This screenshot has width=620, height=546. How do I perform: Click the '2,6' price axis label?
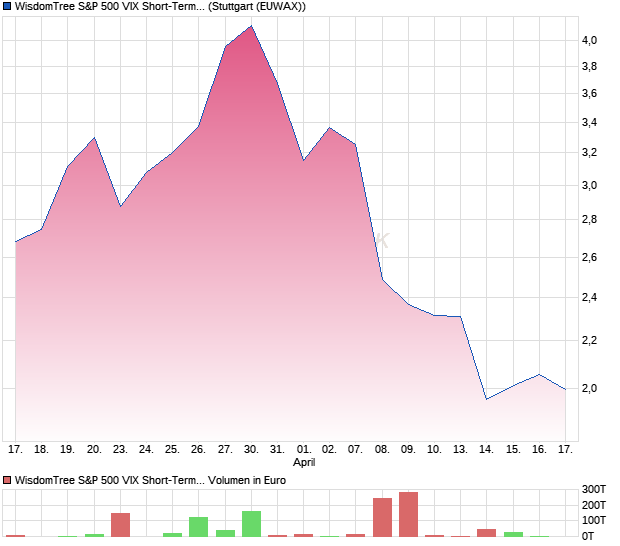coord(589,257)
